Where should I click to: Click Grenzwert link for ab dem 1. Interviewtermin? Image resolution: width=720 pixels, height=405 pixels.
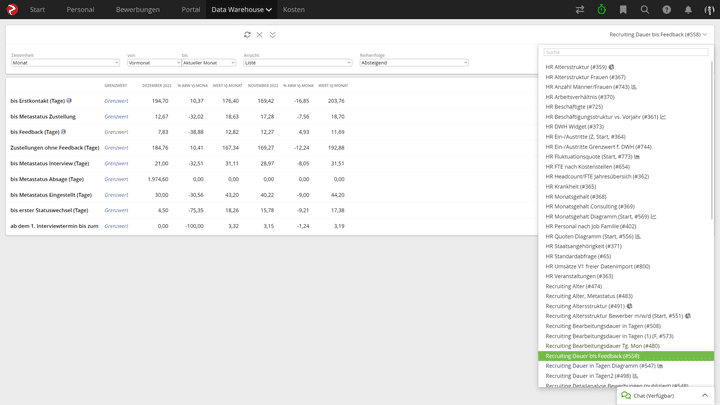tap(116, 226)
